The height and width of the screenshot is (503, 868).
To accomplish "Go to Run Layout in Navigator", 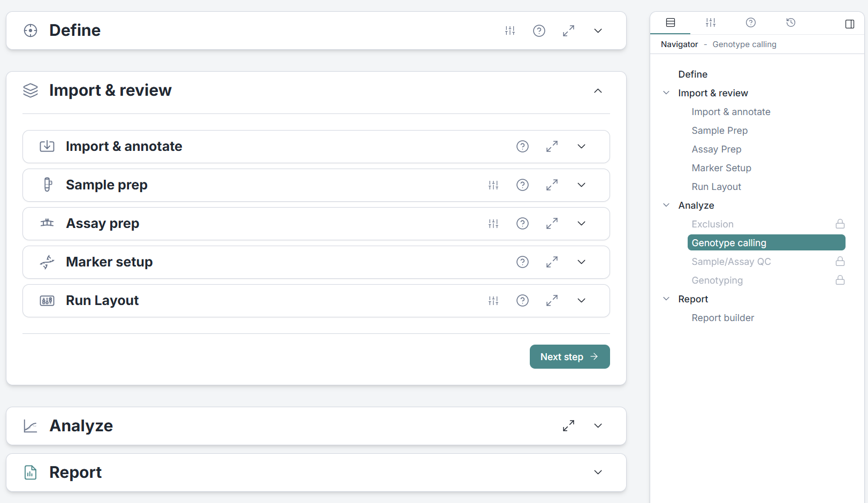I will 716,187.
